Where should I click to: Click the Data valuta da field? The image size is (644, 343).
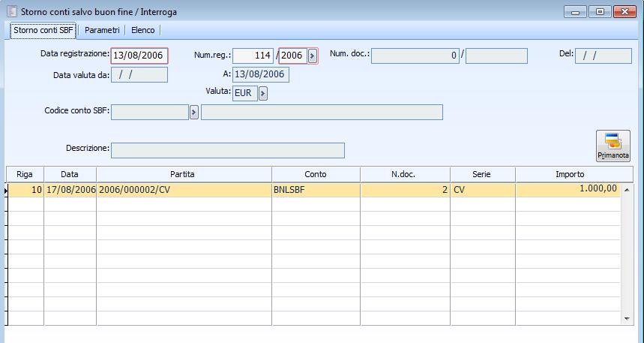(139, 74)
